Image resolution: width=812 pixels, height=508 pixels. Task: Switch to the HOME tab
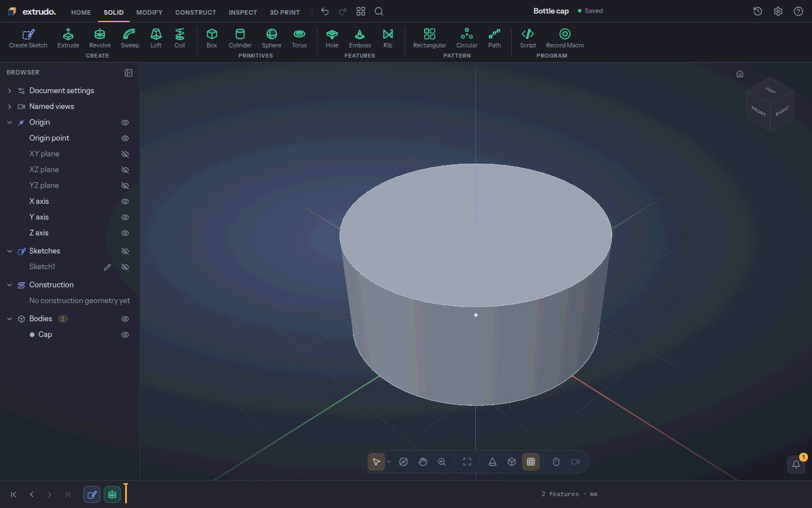pyautogui.click(x=81, y=12)
